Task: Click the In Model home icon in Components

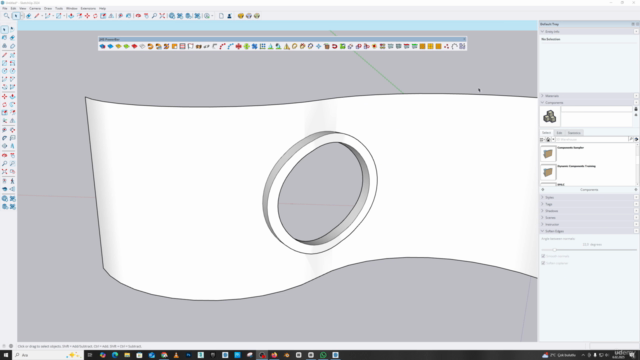Action: [x=548, y=139]
